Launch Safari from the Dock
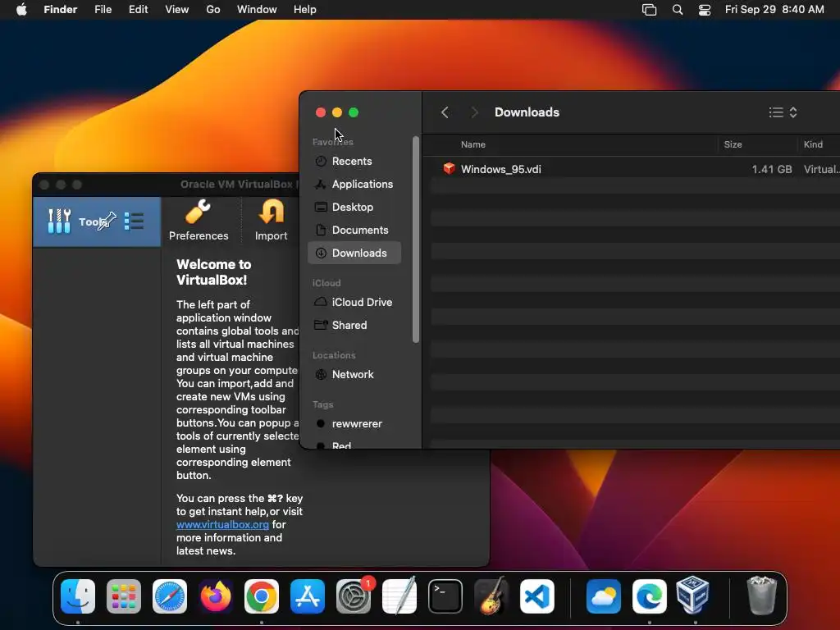This screenshot has height=630, width=840. click(170, 596)
